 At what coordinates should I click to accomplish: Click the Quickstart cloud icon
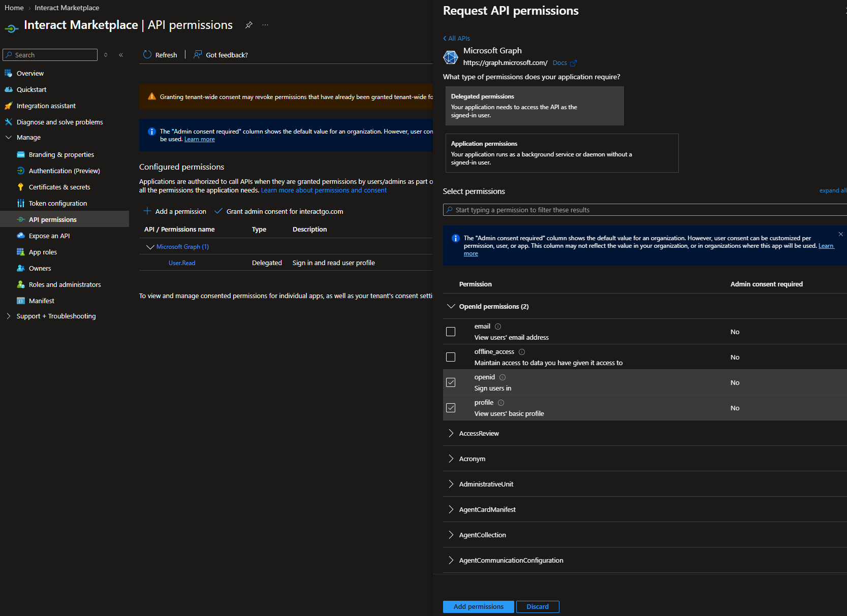click(x=8, y=89)
